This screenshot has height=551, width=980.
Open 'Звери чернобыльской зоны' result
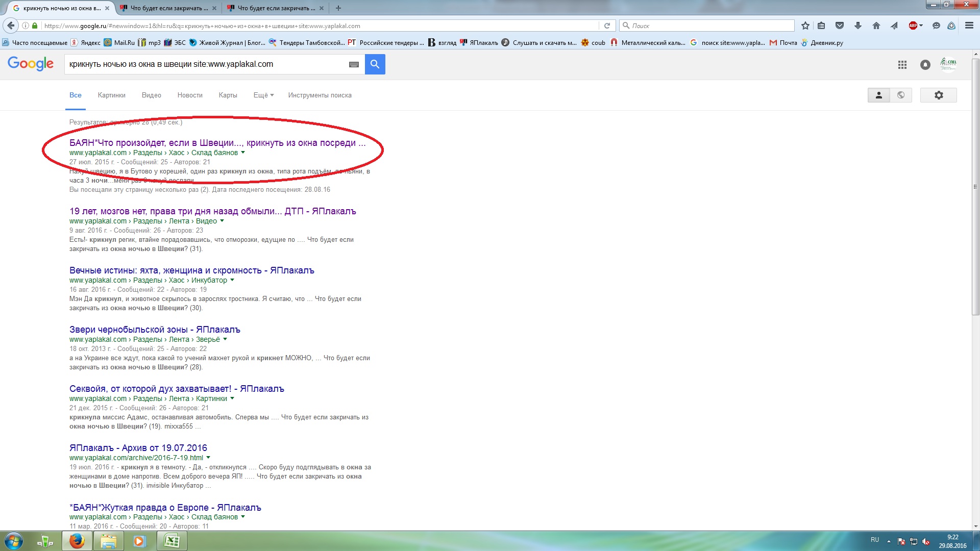click(x=155, y=330)
